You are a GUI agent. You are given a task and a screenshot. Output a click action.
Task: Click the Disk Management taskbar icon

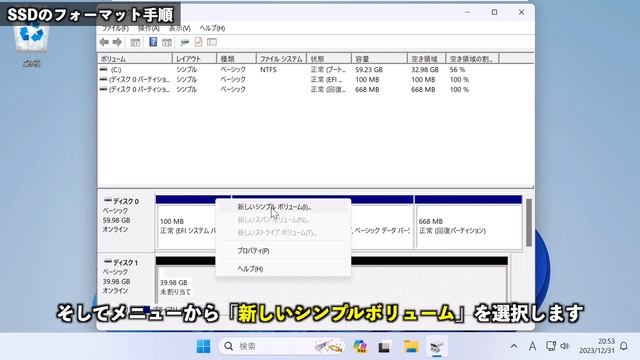(437, 346)
